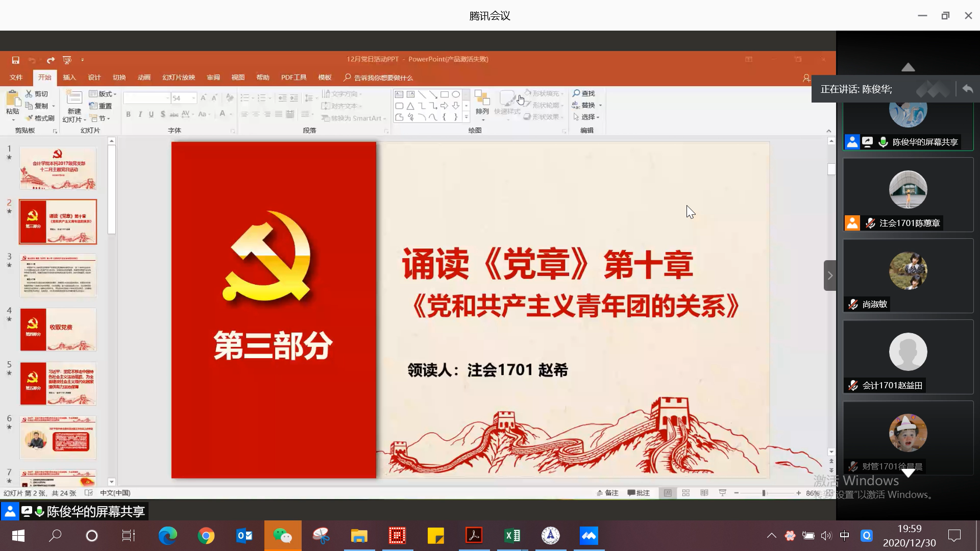Toggle Bold formatting in the font group
The height and width of the screenshot is (551, 980).
pos(128,114)
